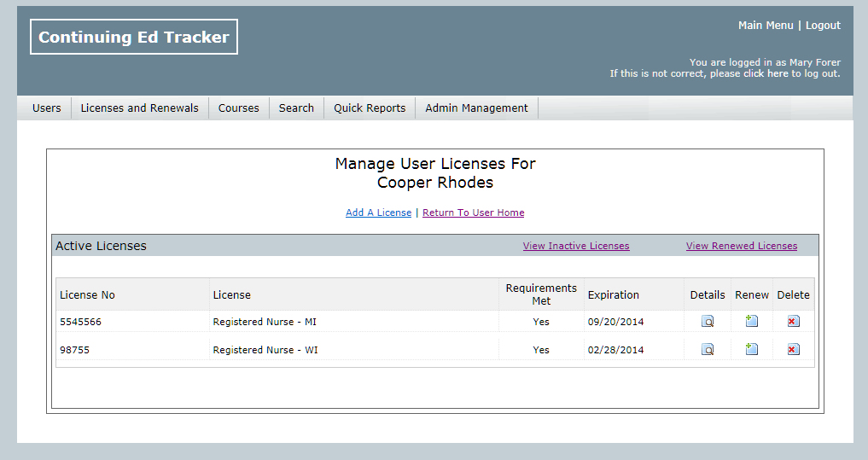
Task: Open the View Renewed Licenses link
Action: click(741, 246)
